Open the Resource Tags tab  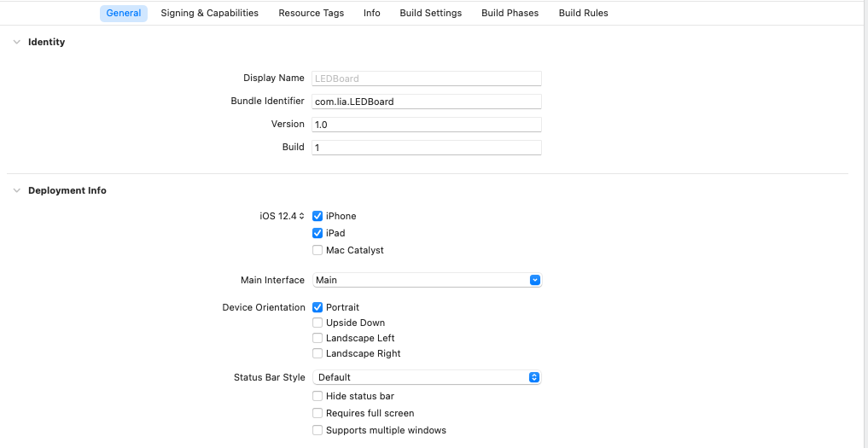pyautogui.click(x=312, y=14)
